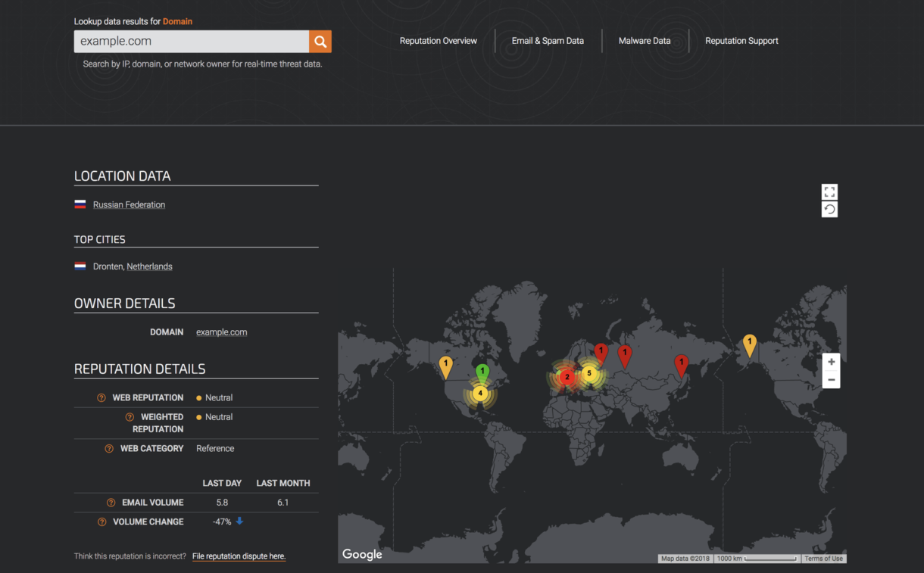Reset the map view with the refresh icon
The width and height of the screenshot is (924, 573).
(829, 210)
